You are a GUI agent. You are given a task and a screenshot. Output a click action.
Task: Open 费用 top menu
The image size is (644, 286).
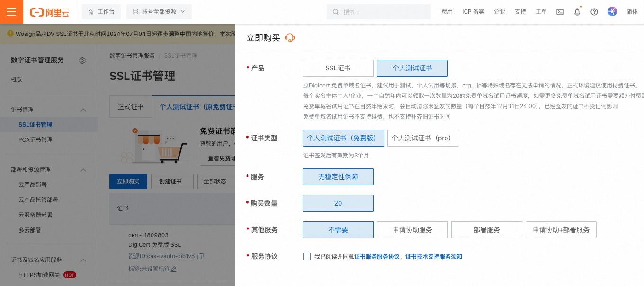pos(447,12)
